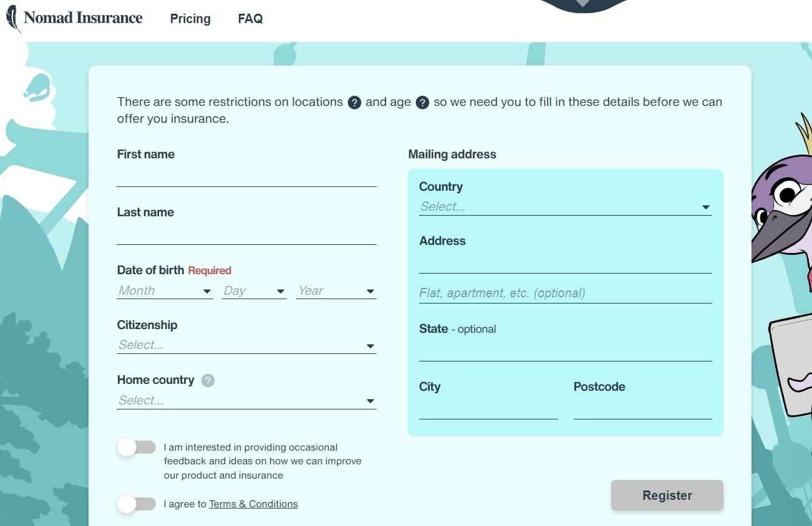Image resolution: width=812 pixels, height=526 pixels.
Task: Click the purple bird mascot illustration
Action: (783, 206)
